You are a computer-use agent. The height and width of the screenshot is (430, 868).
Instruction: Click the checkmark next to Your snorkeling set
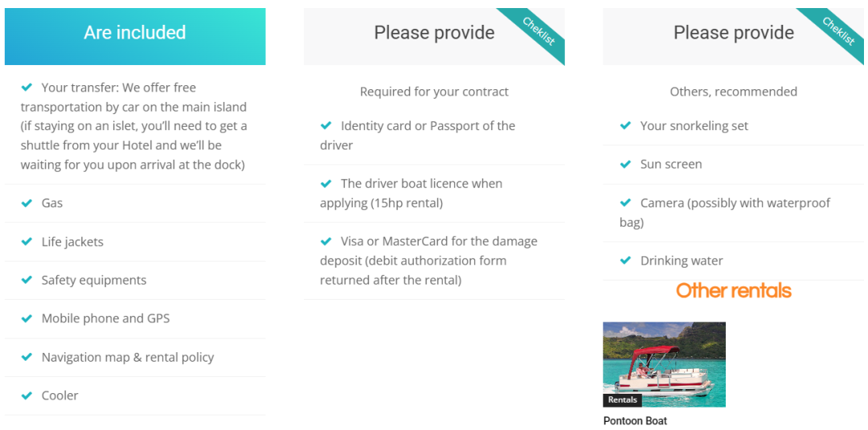[x=625, y=125]
